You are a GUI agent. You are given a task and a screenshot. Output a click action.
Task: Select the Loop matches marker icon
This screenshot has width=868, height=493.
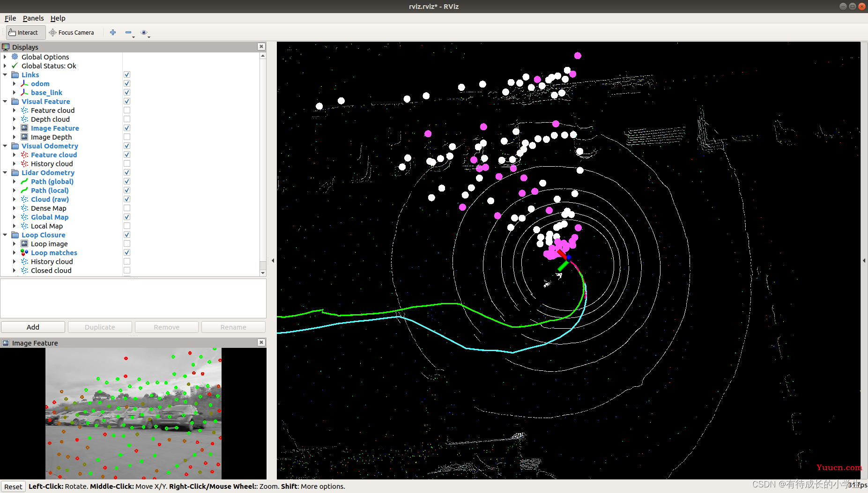(24, 252)
